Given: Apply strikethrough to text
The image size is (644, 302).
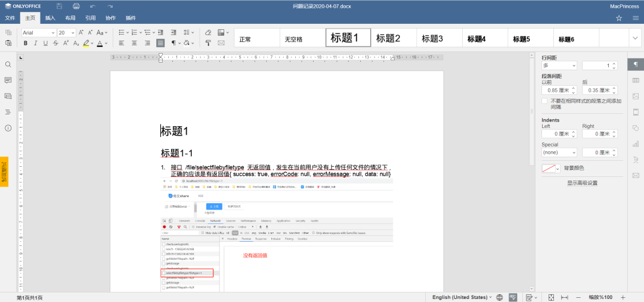Looking at the screenshot, I should coord(55,43).
